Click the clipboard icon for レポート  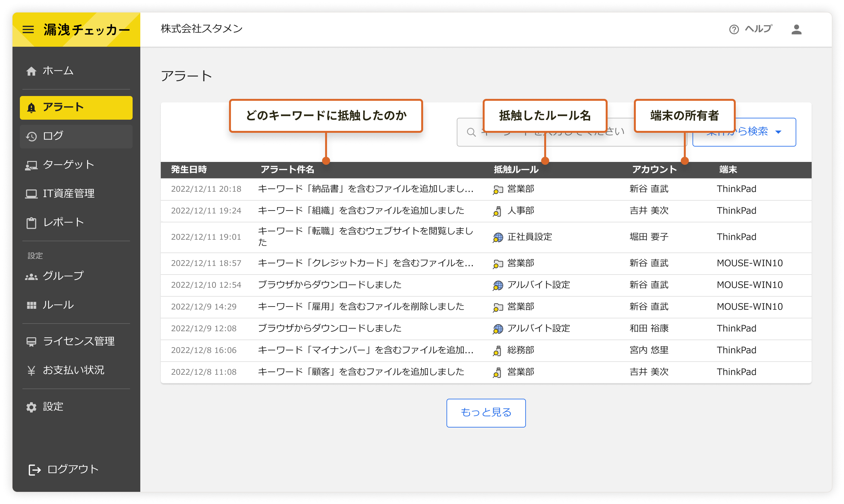[31, 223]
